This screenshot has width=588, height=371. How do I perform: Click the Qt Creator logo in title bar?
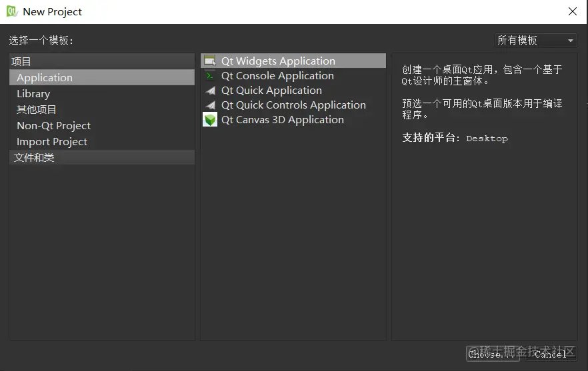point(12,11)
